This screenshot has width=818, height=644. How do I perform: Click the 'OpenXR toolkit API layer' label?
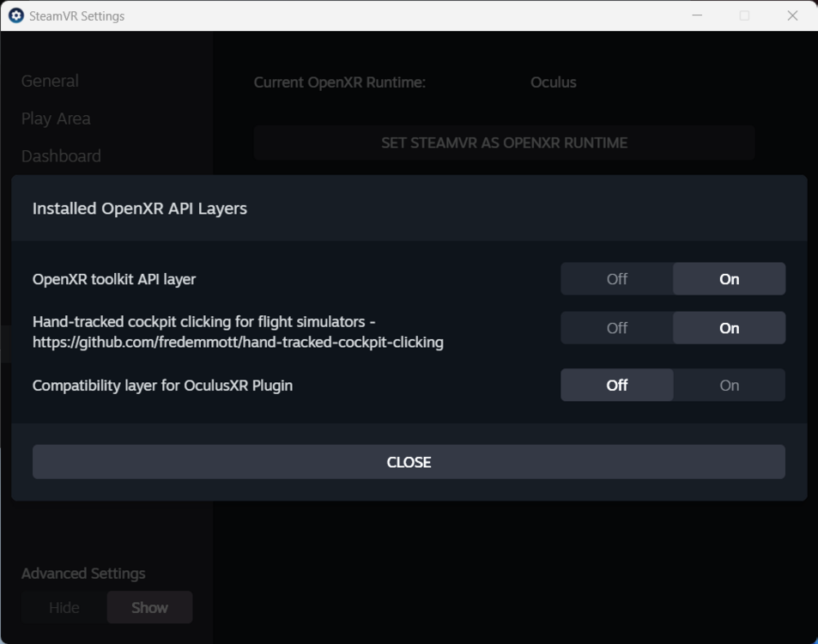point(114,279)
